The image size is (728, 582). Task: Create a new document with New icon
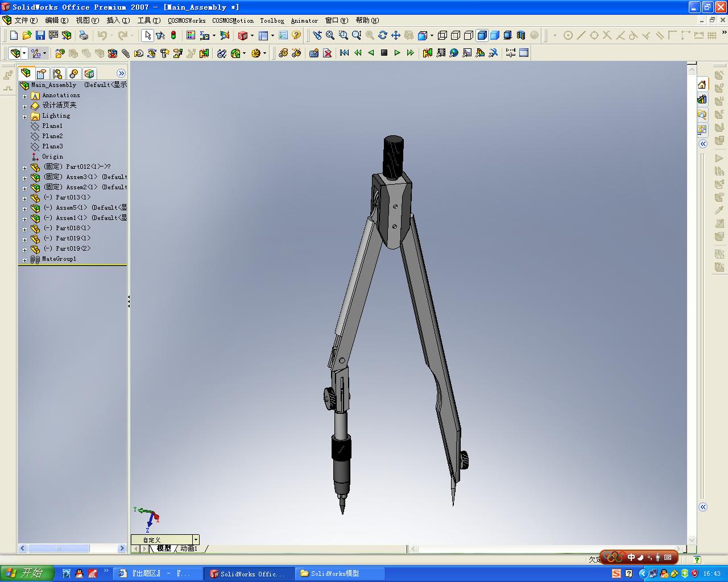coord(14,35)
